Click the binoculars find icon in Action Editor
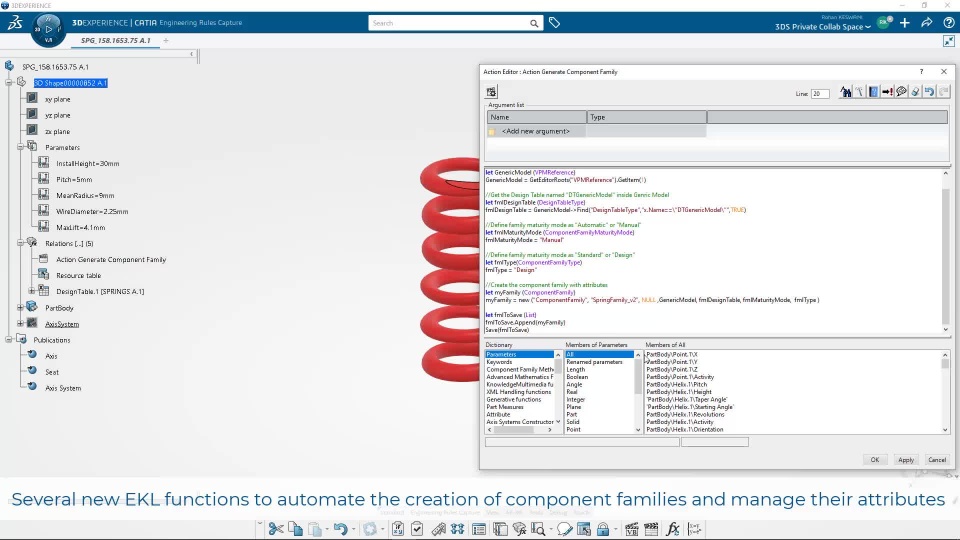This screenshot has height=540, width=960. 846,92
